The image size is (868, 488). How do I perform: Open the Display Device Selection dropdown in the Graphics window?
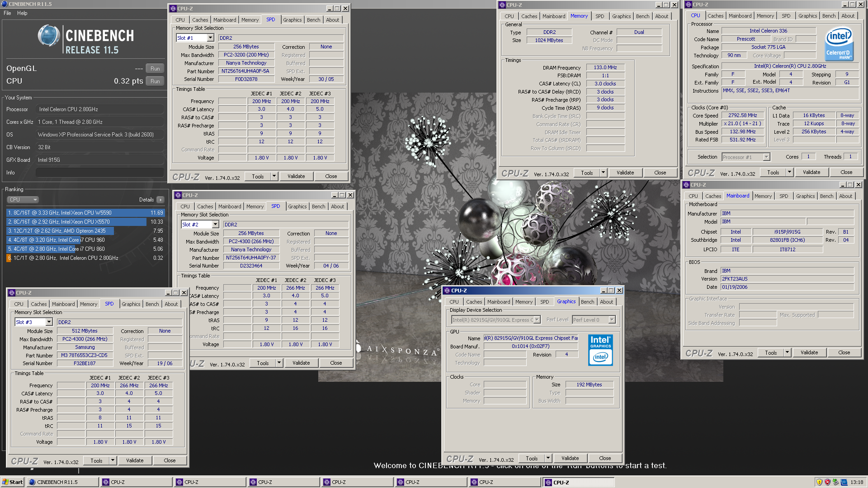[537, 320]
